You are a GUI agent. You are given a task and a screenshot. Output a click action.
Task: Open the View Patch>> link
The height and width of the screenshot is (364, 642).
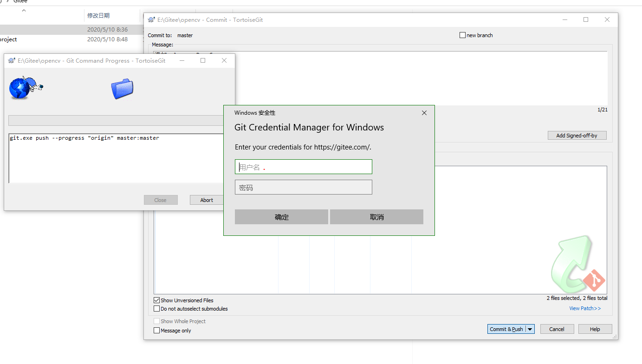click(x=585, y=308)
